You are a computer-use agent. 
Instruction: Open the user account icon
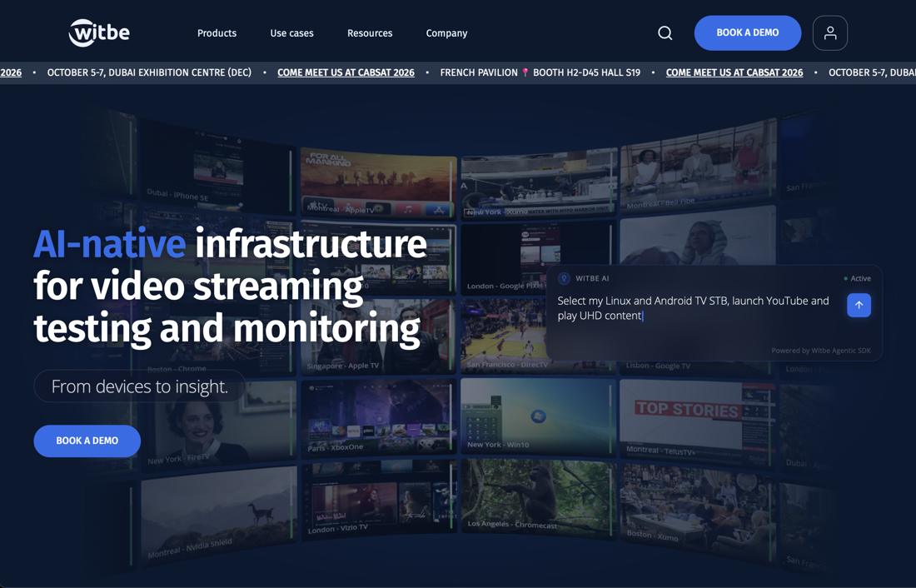(829, 32)
